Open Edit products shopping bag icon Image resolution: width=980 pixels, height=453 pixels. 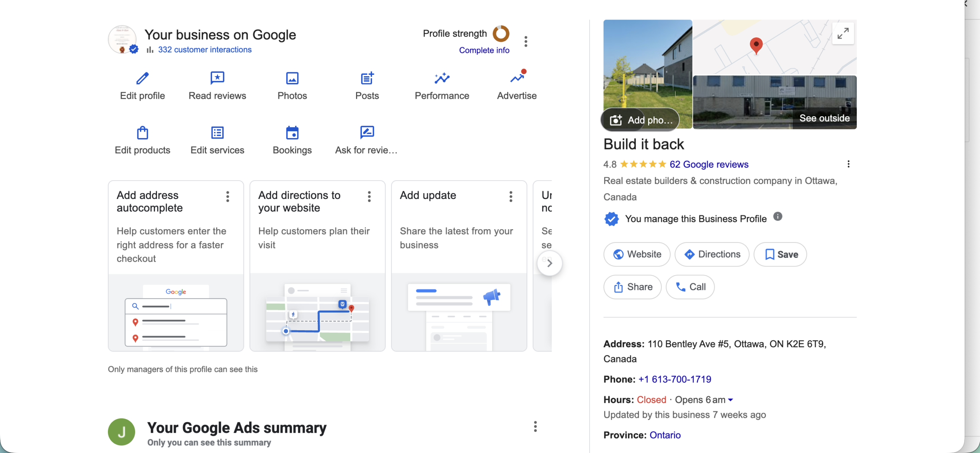pos(142,133)
